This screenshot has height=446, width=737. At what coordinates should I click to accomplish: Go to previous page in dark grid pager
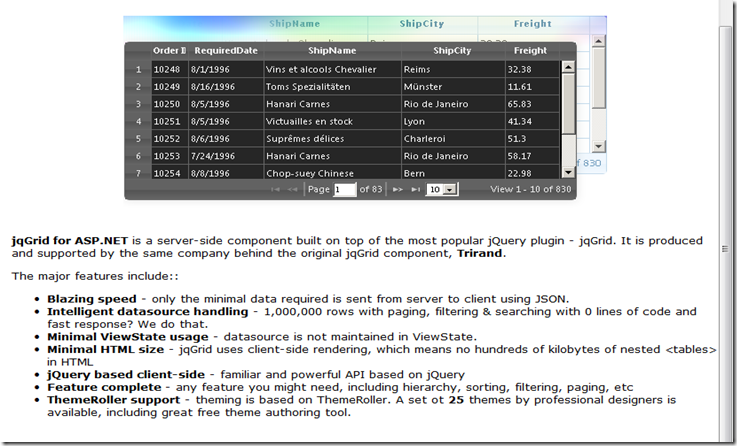point(292,189)
